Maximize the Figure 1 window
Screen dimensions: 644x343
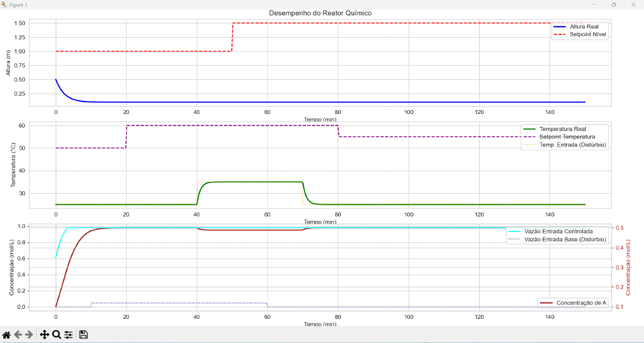613,4
